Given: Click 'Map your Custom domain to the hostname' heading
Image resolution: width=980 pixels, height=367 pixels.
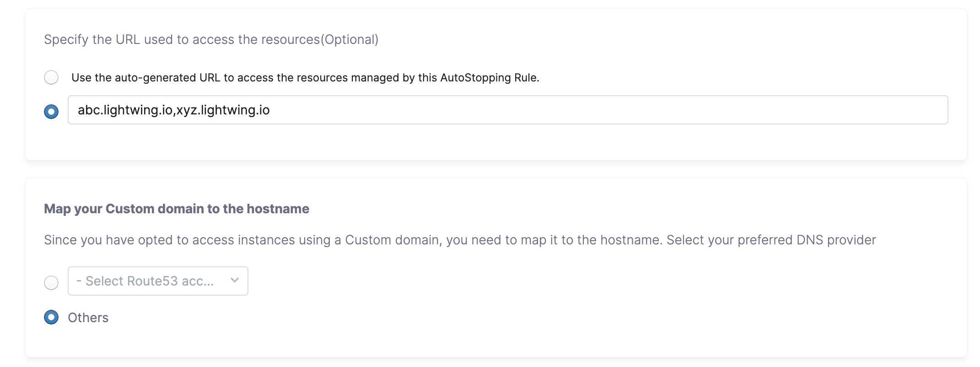Looking at the screenshot, I should (177, 209).
